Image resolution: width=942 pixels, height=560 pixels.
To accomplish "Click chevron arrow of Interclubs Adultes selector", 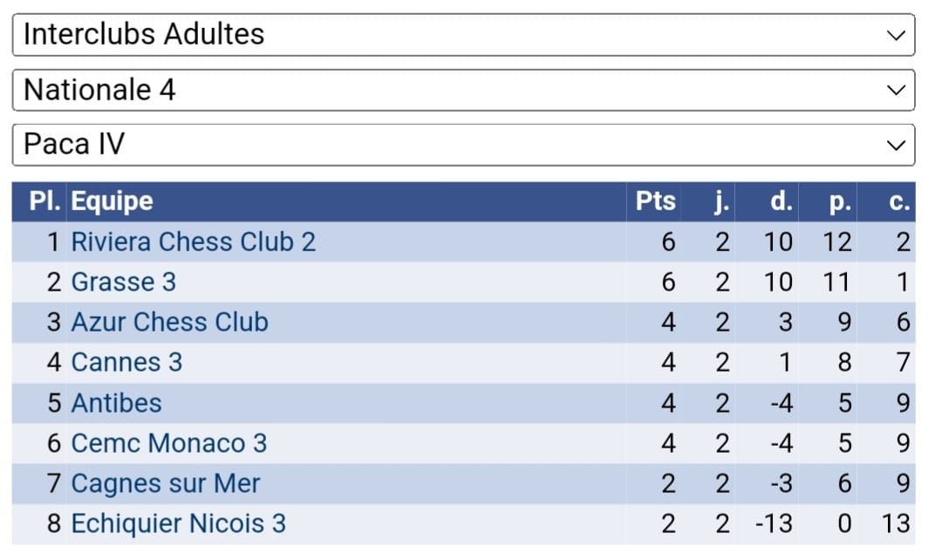I will pyautogui.click(x=895, y=35).
